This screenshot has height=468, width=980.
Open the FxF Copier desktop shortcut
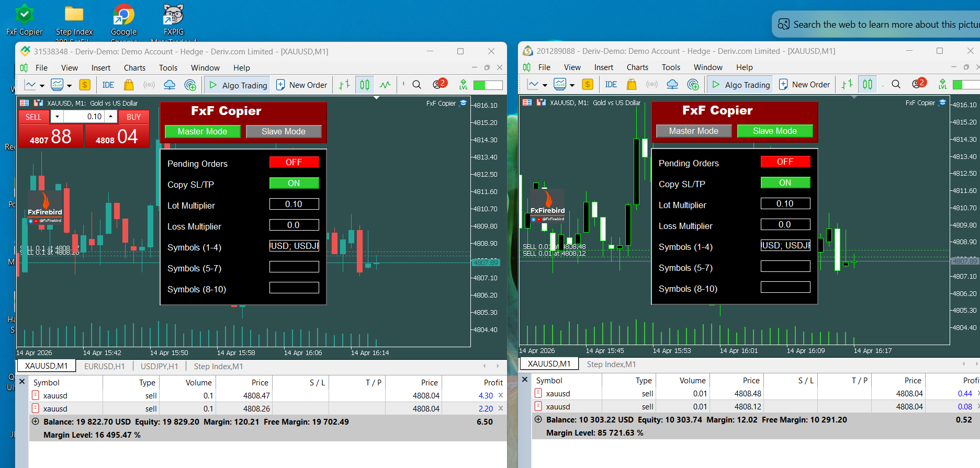24,20
